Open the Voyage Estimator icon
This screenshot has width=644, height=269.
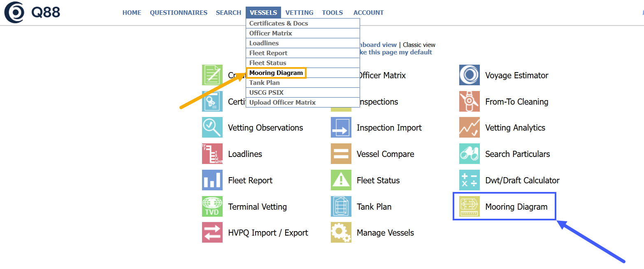coord(469,75)
